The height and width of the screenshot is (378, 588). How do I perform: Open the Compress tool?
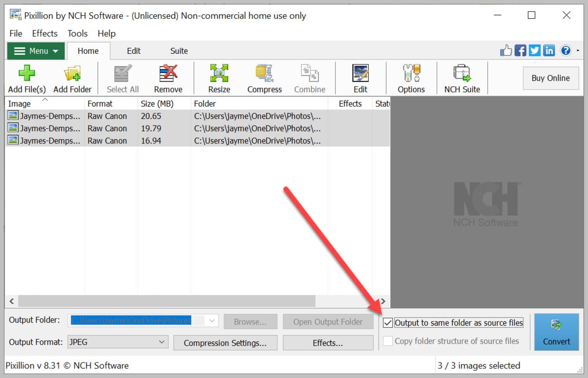[x=264, y=73]
